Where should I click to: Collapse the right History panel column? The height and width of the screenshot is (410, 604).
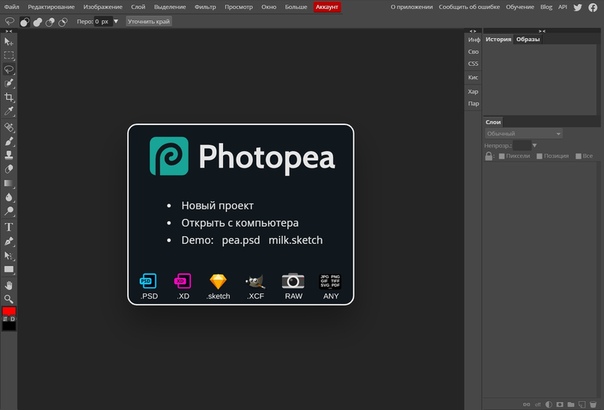coord(542,31)
